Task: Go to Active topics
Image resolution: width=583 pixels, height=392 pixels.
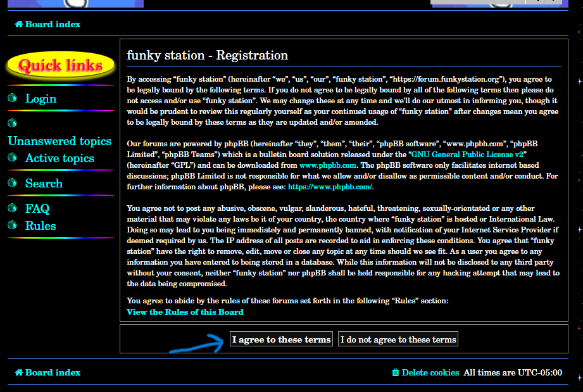Action: 60,158
